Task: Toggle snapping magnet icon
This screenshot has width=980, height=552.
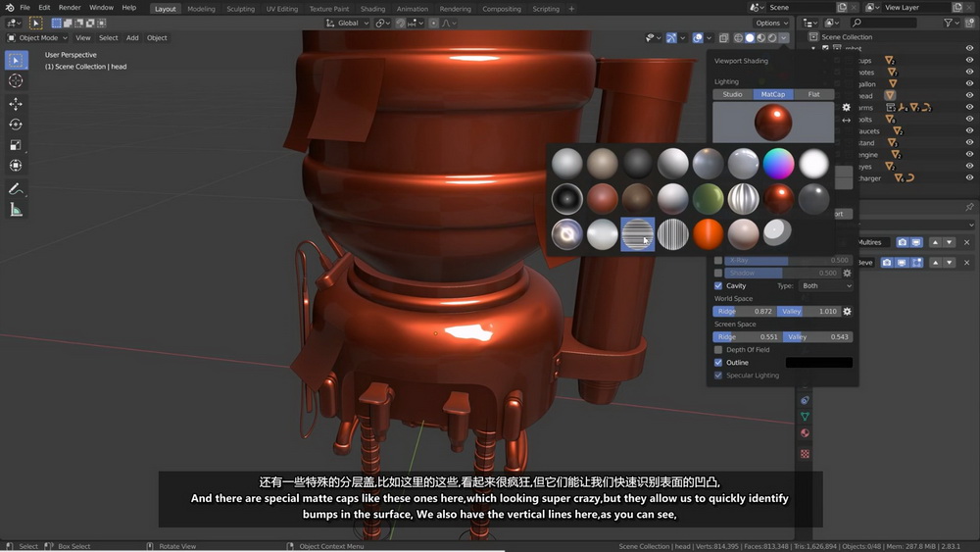Action: 401,24
